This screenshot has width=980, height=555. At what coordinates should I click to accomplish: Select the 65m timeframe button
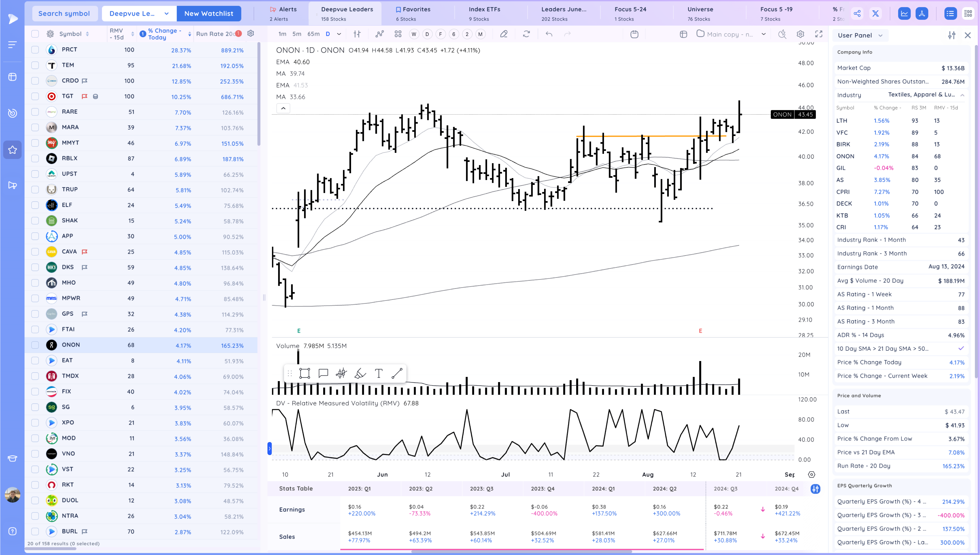tap(313, 34)
